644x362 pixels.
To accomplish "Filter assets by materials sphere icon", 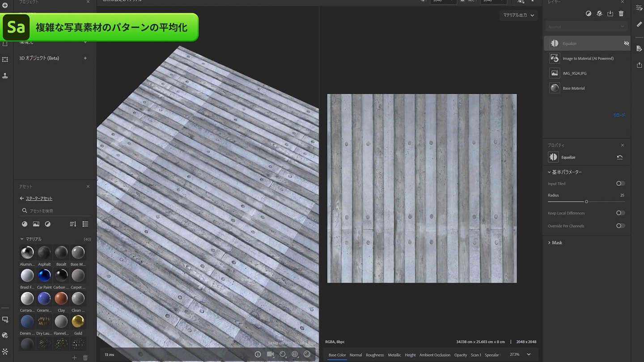I will 25,224.
